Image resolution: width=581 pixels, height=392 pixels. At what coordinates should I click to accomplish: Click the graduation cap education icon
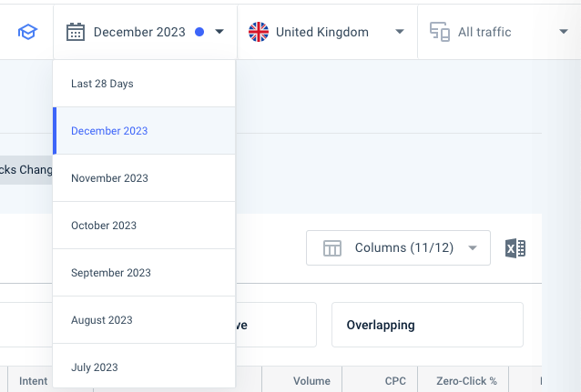(27, 32)
